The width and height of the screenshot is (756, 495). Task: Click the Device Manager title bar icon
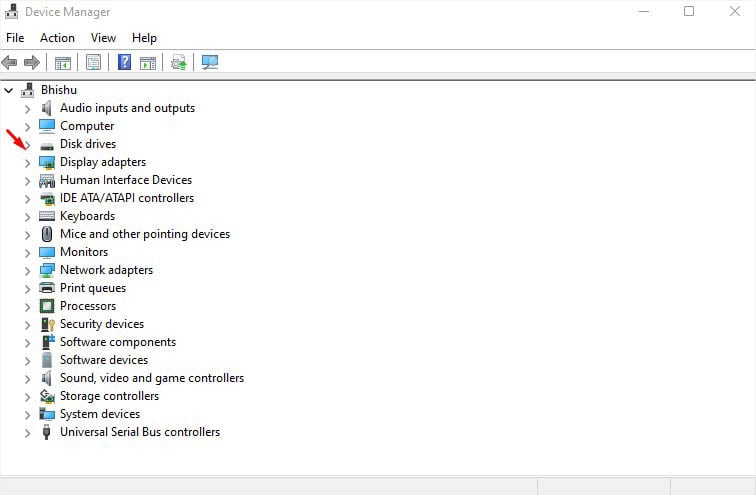click(x=11, y=12)
